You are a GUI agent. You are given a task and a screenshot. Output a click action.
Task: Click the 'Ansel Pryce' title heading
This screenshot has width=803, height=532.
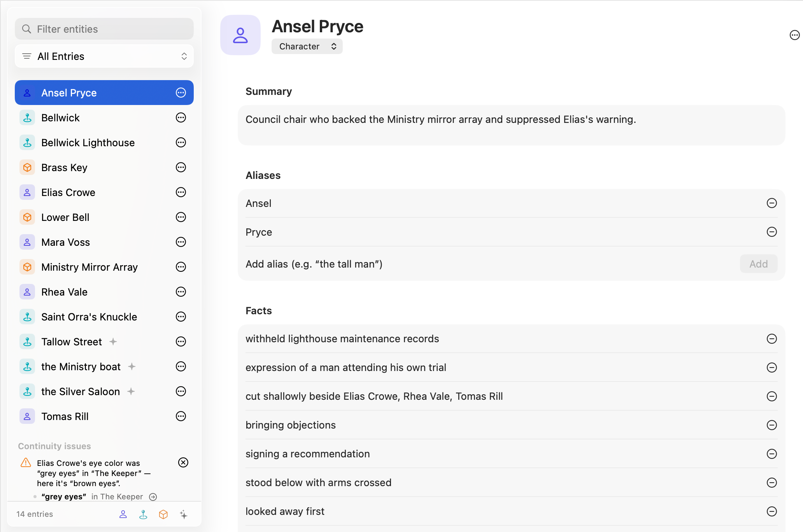click(x=317, y=26)
